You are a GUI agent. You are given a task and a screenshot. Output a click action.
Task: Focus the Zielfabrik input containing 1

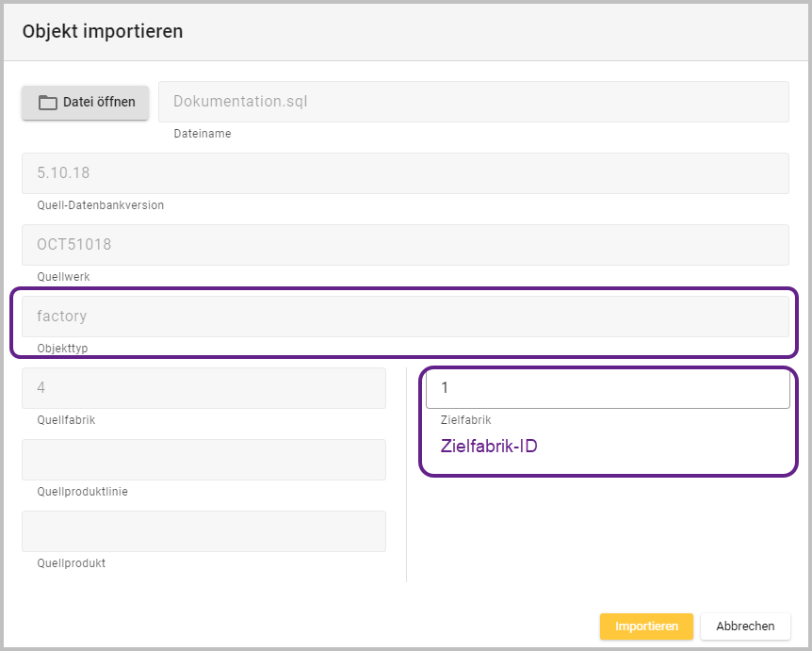click(x=608, y=388)
